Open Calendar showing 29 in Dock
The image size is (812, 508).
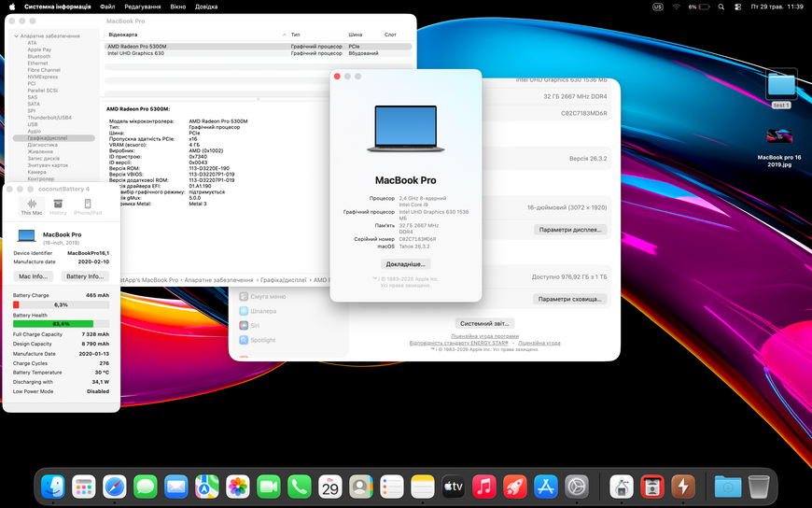coord(329,487)
